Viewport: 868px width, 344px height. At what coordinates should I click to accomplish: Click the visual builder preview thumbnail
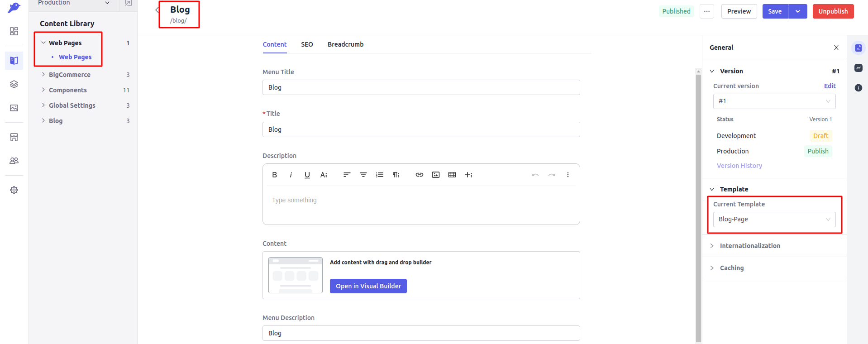296,275
